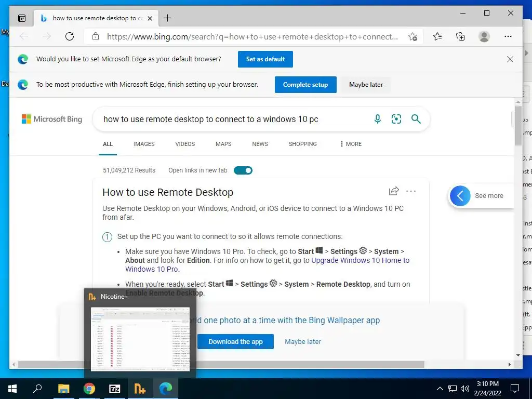Click scroll down arrow of page
Screen dimensions: 532x399
coord(518,355)
